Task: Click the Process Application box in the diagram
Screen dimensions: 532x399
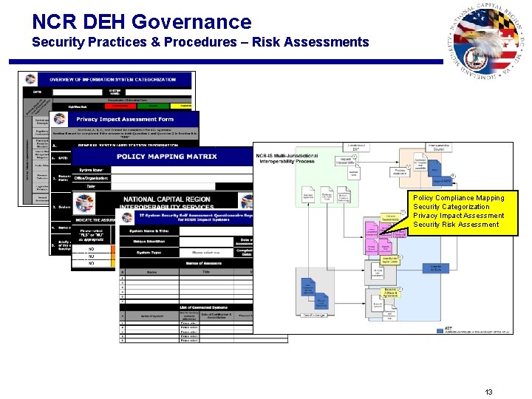Action: point(399,172)
